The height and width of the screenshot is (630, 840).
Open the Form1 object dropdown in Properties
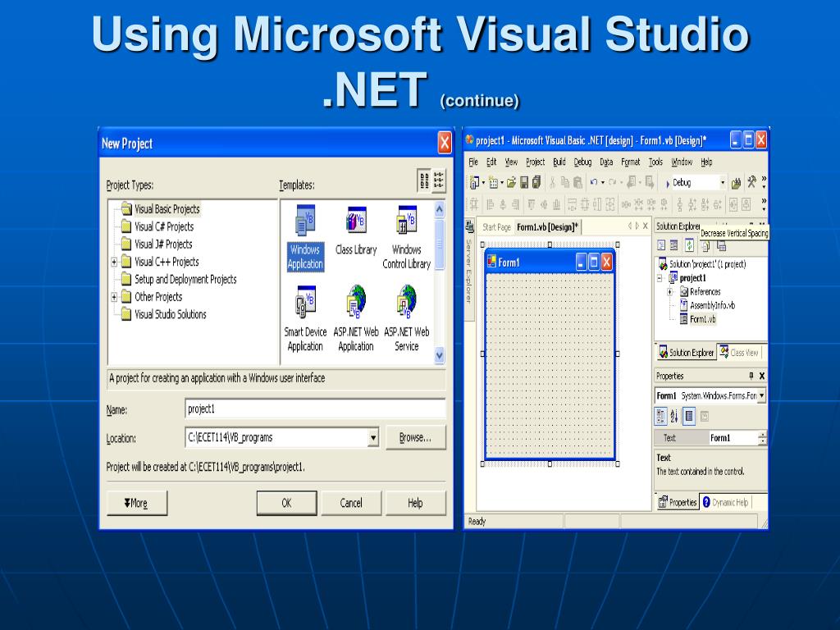point(761,395)
